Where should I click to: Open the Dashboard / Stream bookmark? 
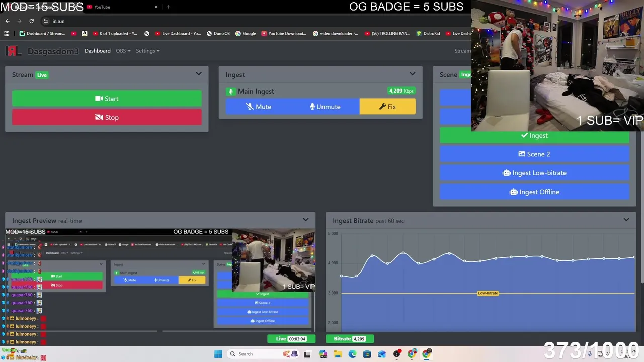(42, 34)
